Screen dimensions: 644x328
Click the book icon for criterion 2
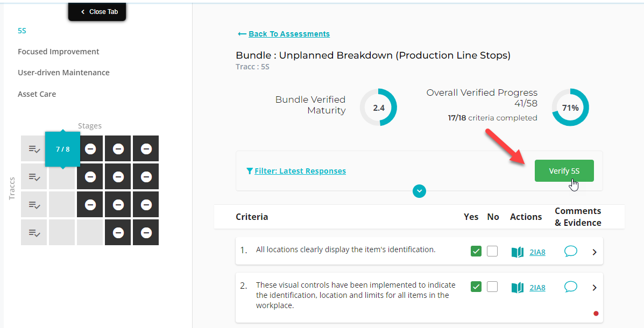point(518,287)
